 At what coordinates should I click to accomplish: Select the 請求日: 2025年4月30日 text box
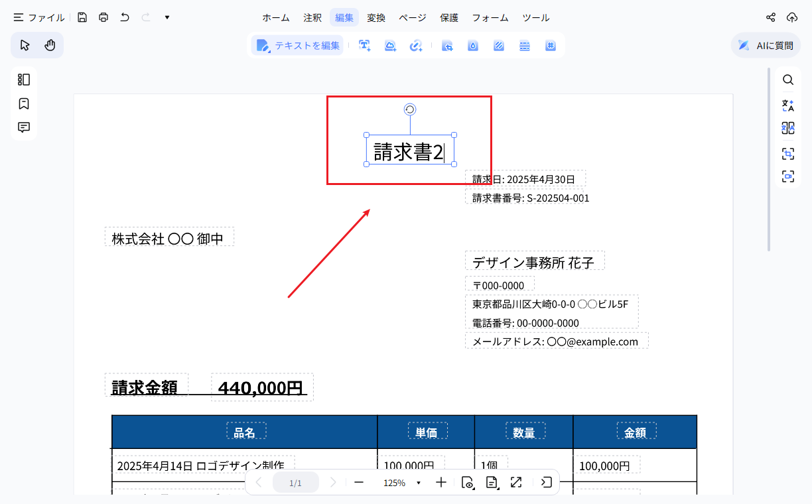(525, 179)
